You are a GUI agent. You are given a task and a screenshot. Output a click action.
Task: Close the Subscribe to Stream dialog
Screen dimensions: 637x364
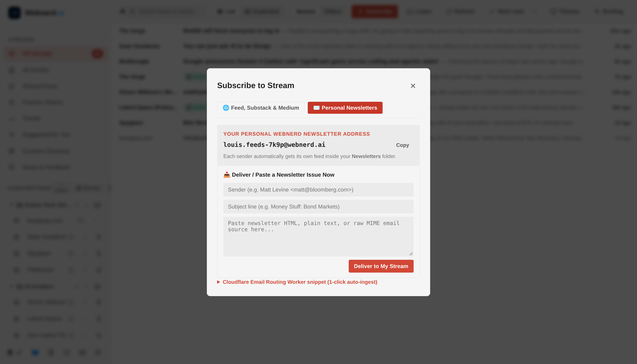click(x=413, y=86)
